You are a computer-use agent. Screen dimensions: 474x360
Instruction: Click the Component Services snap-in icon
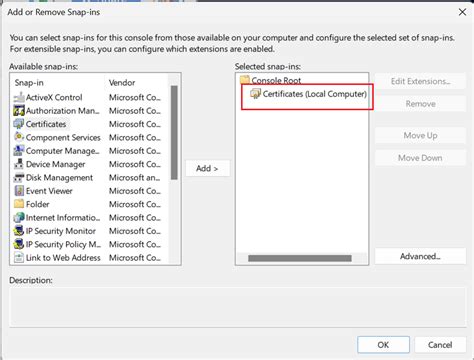[19, 137]
